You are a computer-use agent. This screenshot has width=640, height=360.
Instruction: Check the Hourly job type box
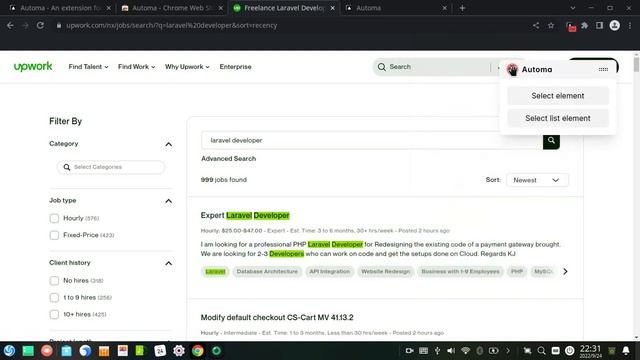point(54,218)
